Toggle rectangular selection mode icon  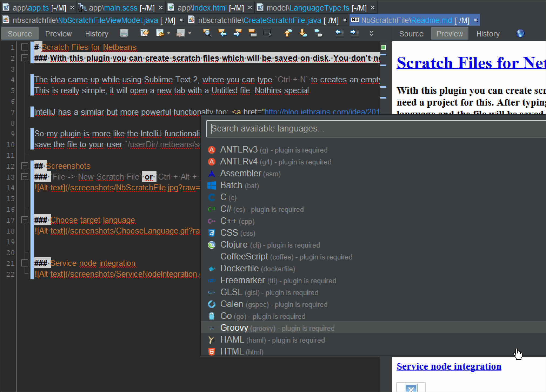click(x=267, y=33)
